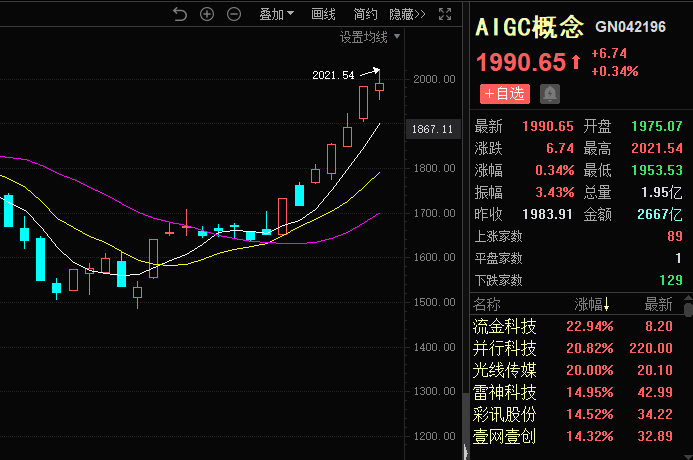Screen dimensions: 693x460
Task: Zoom out chart with minus circle icon
Action: 234,14
